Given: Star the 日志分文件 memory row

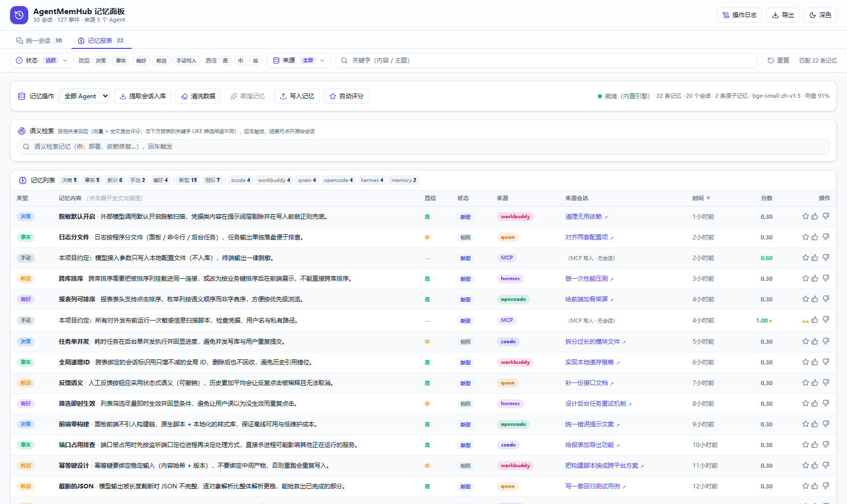Looking at the screenshot, I should click(806, 237).
